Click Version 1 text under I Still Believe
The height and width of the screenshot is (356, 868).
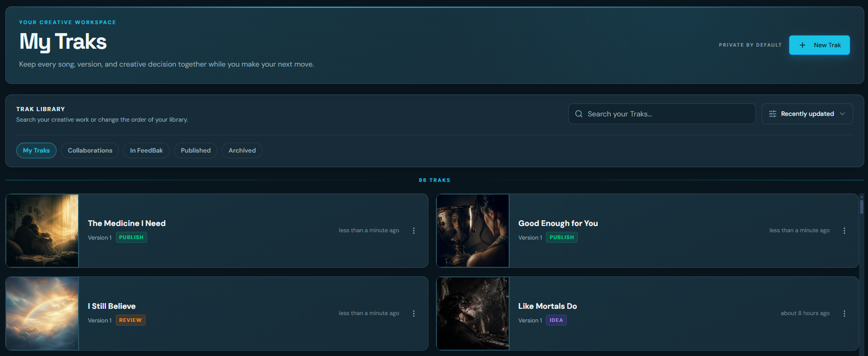click(x=100, y=320)
